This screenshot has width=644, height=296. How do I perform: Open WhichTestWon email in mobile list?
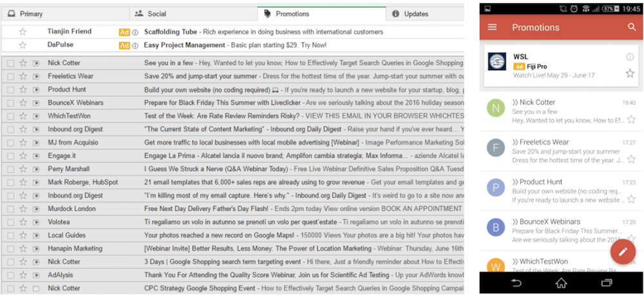561,261
